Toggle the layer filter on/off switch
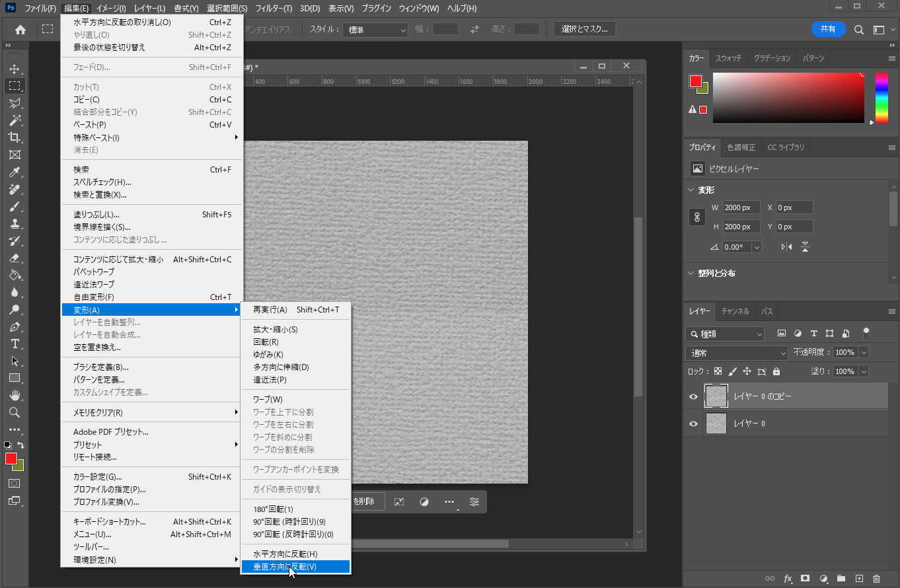 click(x=866, y=332)
